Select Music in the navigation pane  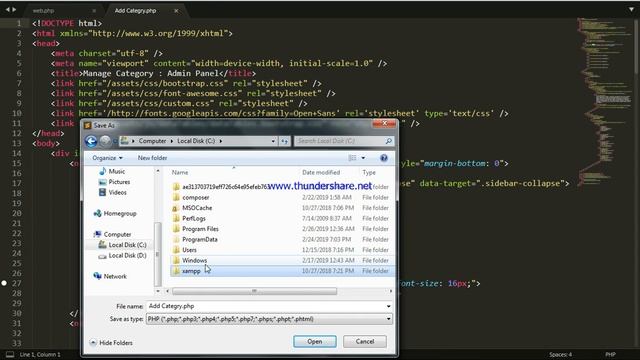[117, 171]
